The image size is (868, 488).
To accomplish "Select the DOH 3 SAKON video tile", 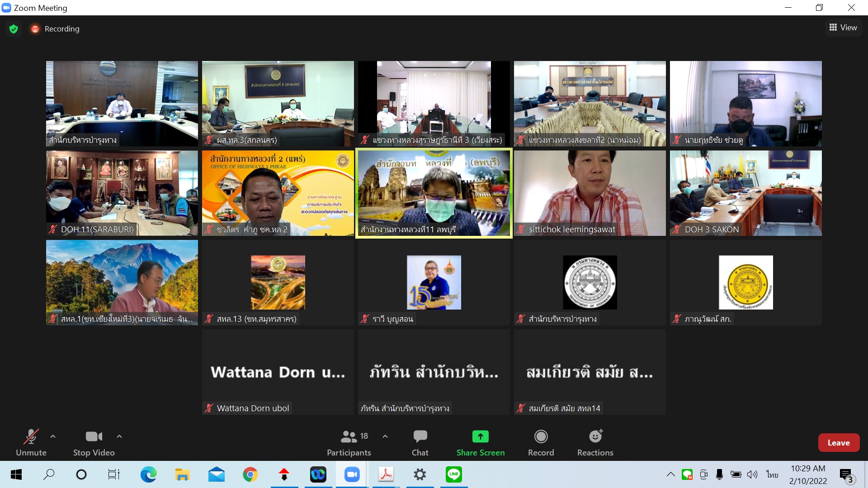I will (745, 193).
